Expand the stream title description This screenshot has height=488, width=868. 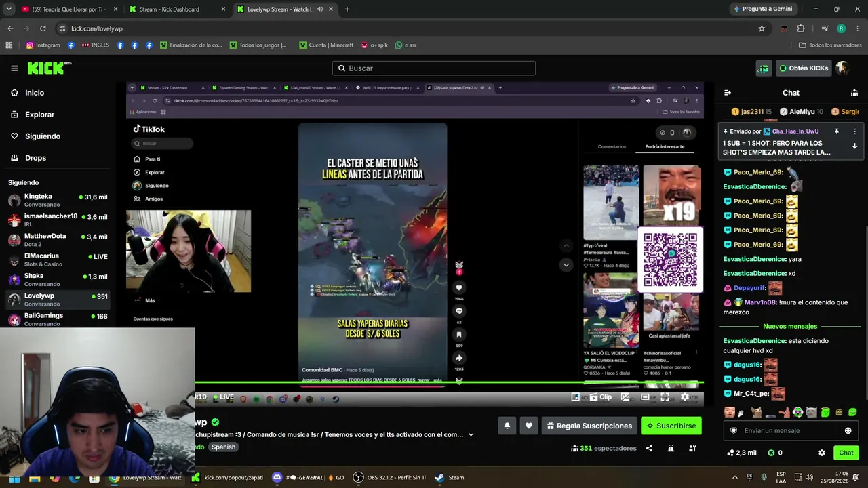click(x=471, y=435)
